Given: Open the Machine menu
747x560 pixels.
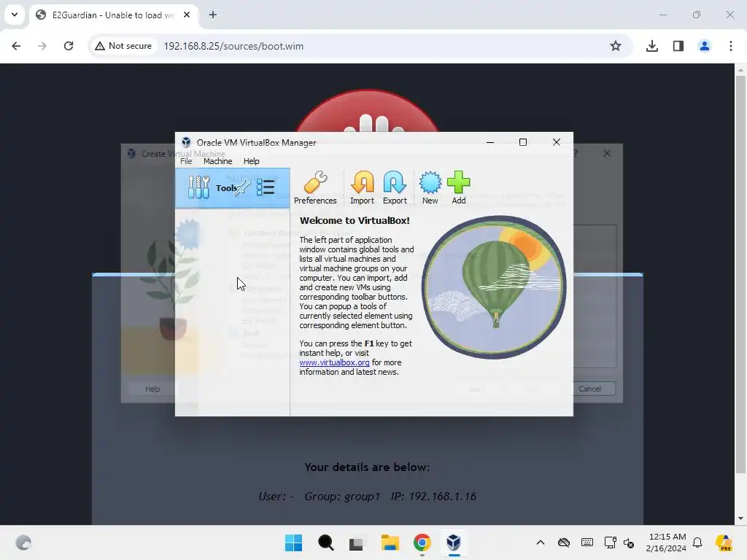Looking at the screenshot, I should pyautogui.click(x=217, y=161).
